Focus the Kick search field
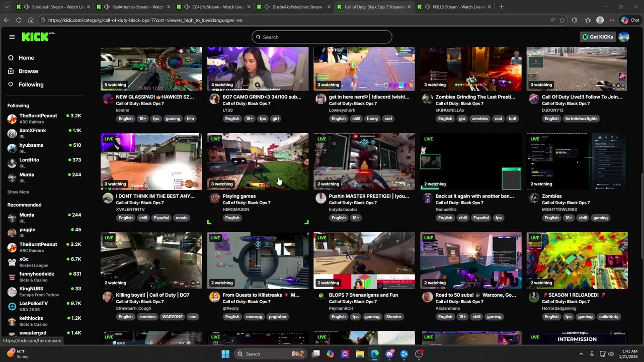 pos(322,37)
